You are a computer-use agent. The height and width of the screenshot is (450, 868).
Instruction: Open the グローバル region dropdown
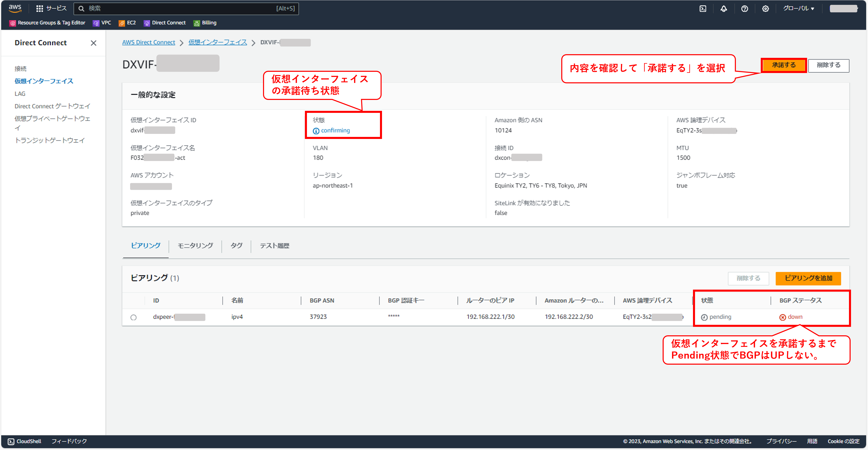[798, 8]
